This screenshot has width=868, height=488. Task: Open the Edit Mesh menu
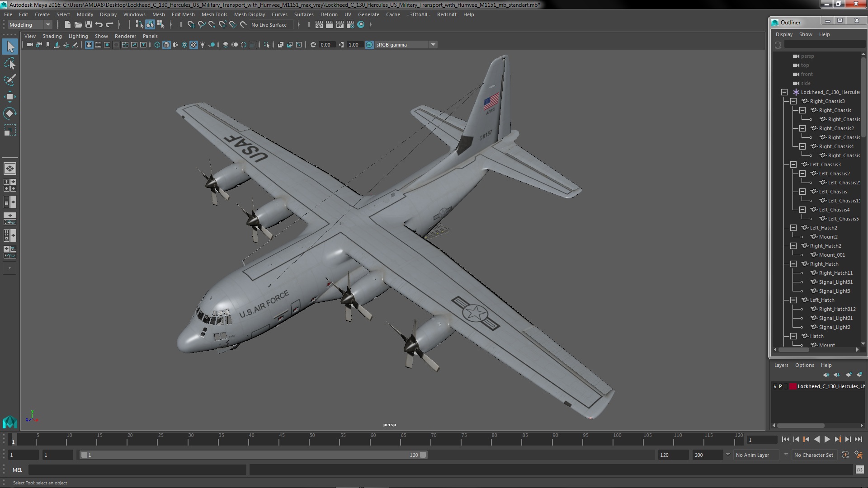pos(183,14)
